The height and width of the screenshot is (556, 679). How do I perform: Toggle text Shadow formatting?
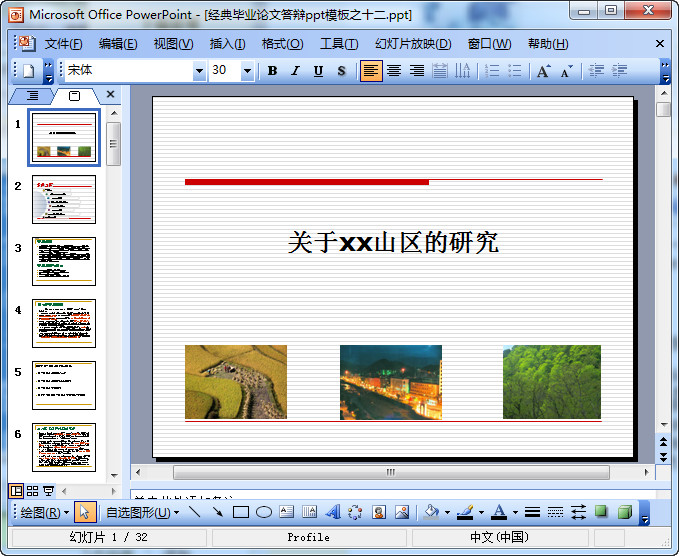coord(341,71)
